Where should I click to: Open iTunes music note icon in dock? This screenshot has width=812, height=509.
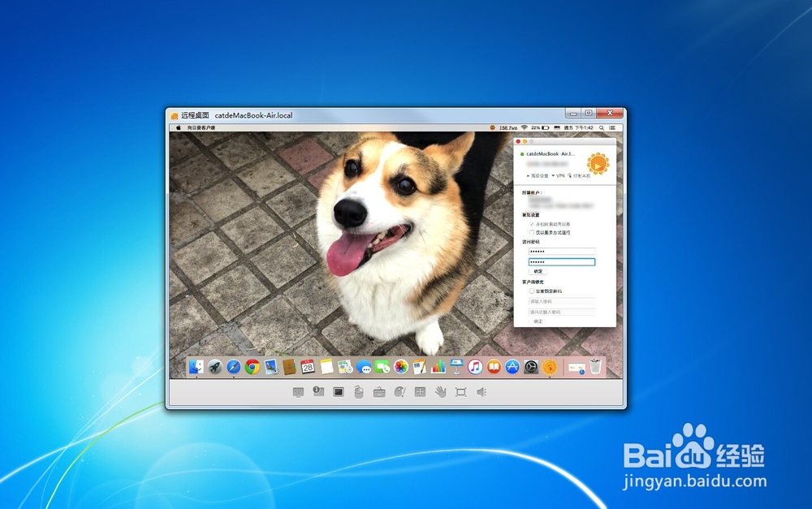[475, 367]
